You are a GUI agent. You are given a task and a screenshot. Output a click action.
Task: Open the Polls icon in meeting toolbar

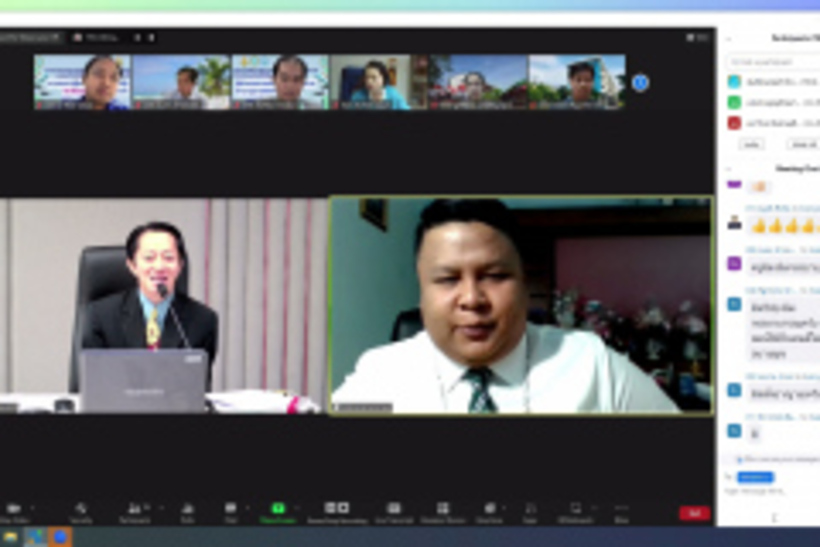(187, 508)
